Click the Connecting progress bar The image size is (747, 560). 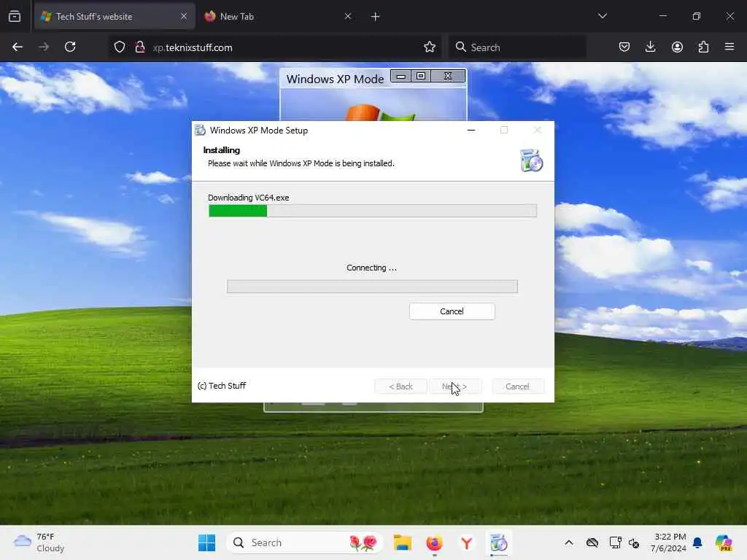(x=372, y=287)
